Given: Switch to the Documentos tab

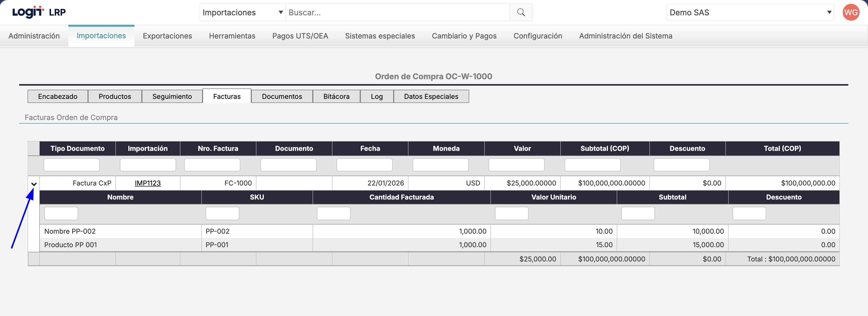Looking at the screenshot, I should click(x=282, y=96).
